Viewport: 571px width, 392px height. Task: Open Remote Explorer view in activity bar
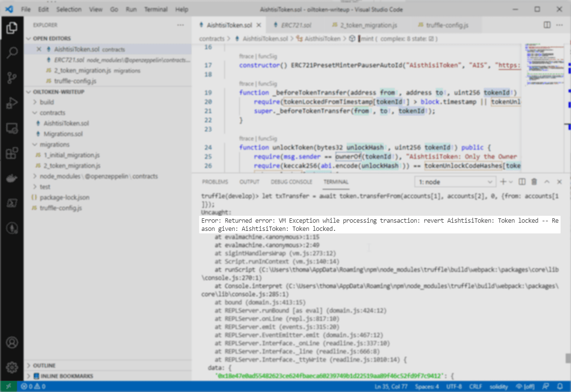12,128
